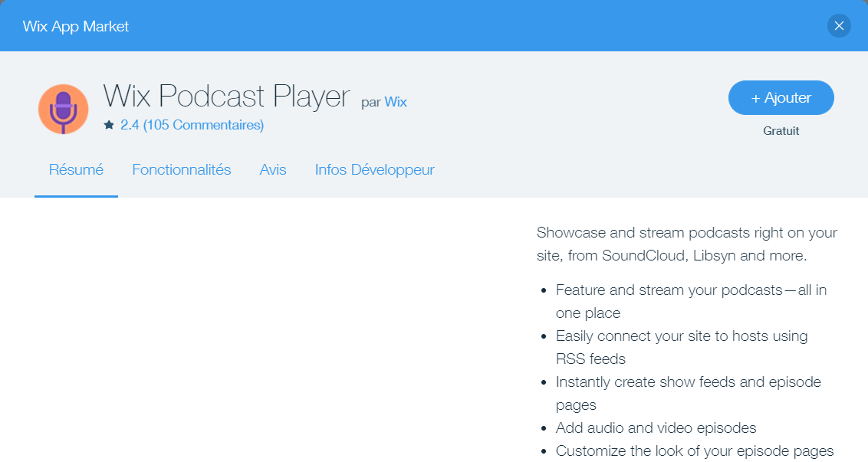
Task: Add the app with the Ajouter button
Action: (781, 98)
